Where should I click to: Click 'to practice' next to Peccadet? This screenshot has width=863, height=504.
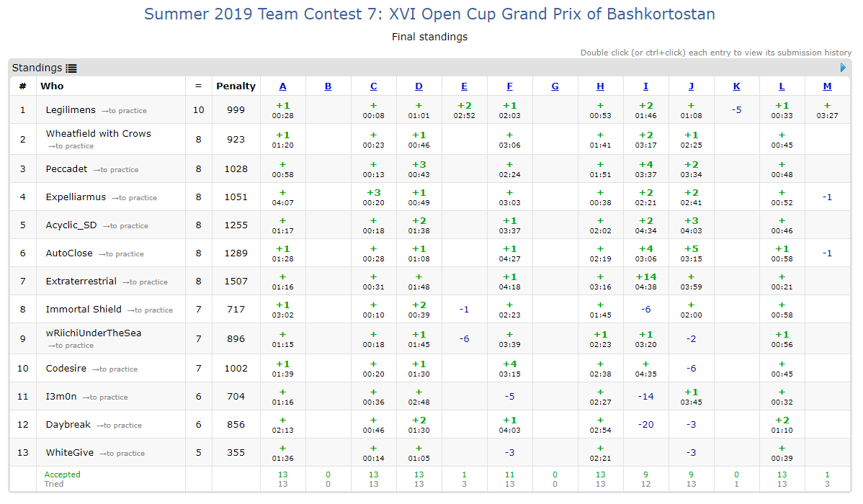point(115,170)
